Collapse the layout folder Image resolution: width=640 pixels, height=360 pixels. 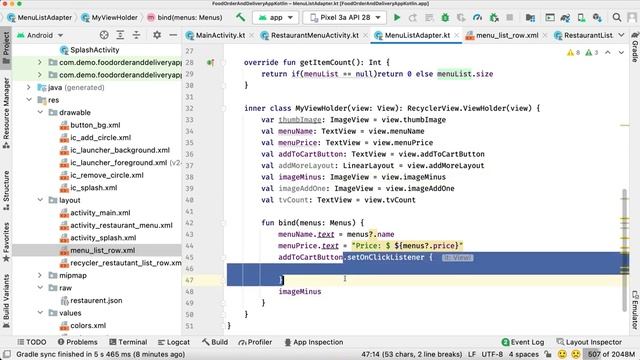tap(40, 200)
